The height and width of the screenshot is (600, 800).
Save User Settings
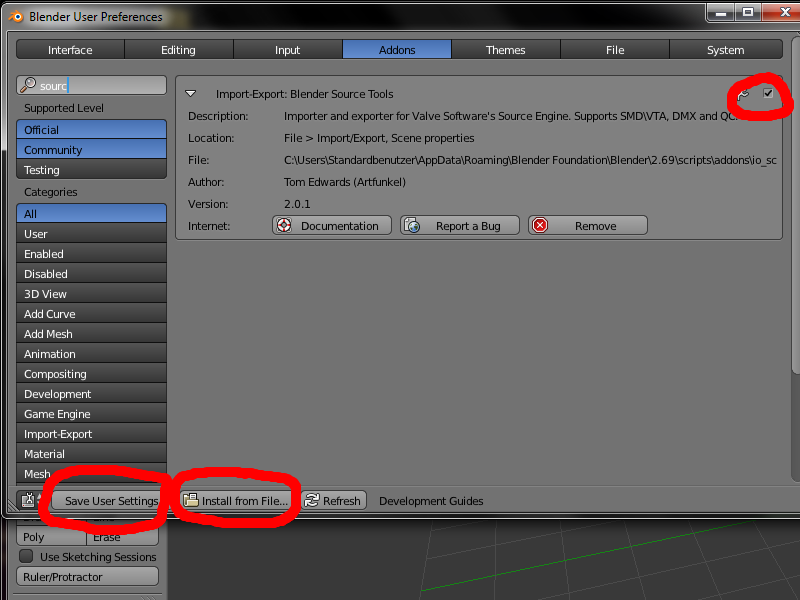[106, 501]
